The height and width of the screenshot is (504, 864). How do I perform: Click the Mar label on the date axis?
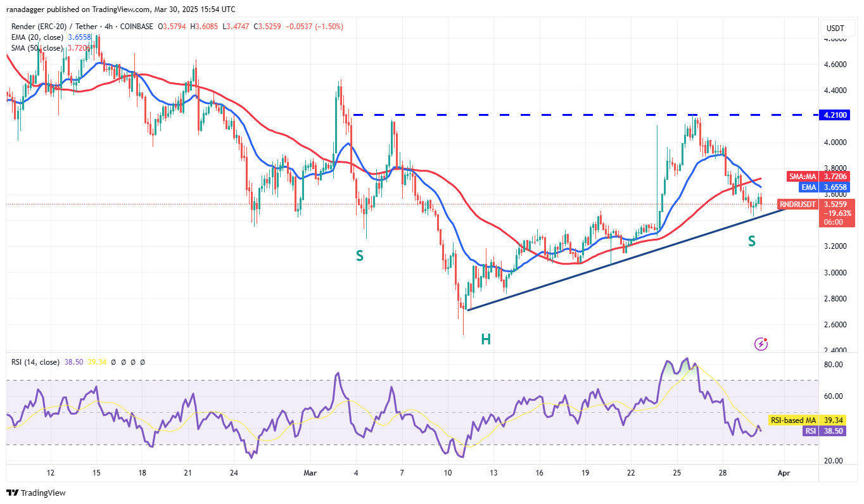pos(309,473)
